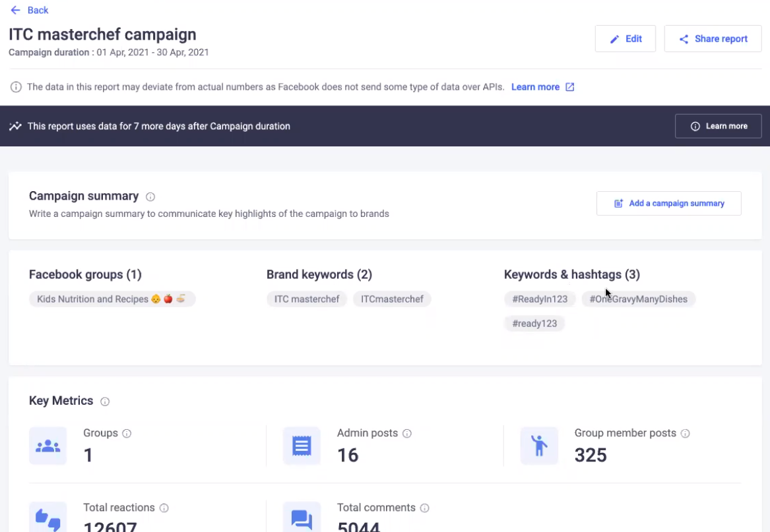Click info icon next to Key Metrics
Screen dimensions: 770x532
105,401
